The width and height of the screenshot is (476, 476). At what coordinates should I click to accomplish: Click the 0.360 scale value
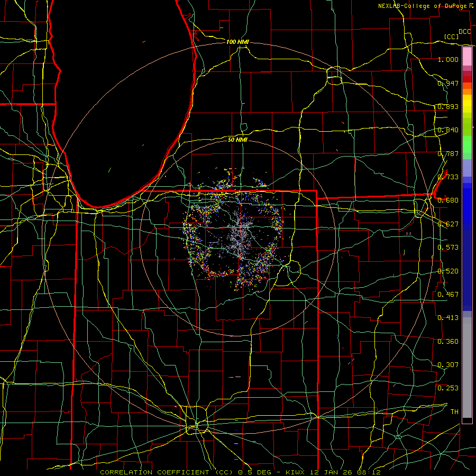coord(448,342)
